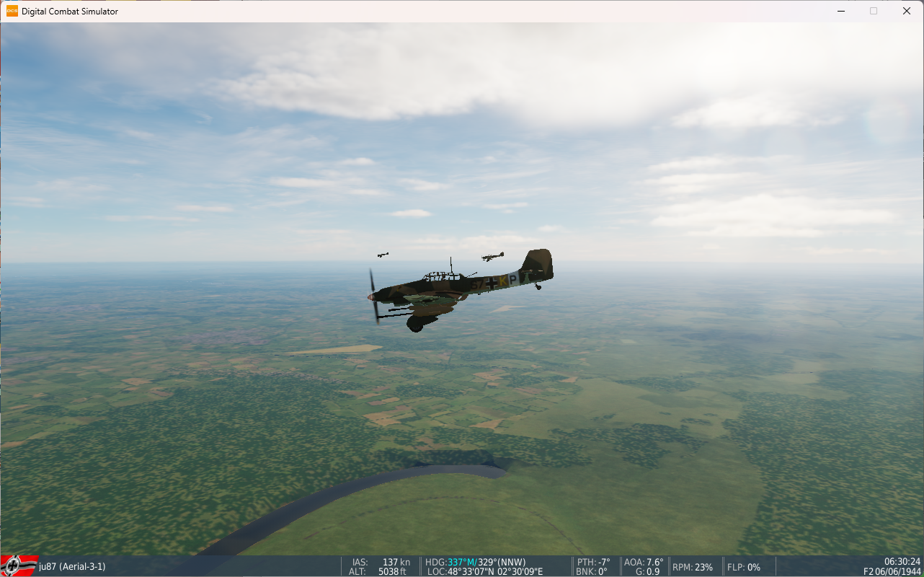Click the FLP 0% flaps indicator
Image resolution: width=924 pixels, height=577 pixels.
point(744,567)
